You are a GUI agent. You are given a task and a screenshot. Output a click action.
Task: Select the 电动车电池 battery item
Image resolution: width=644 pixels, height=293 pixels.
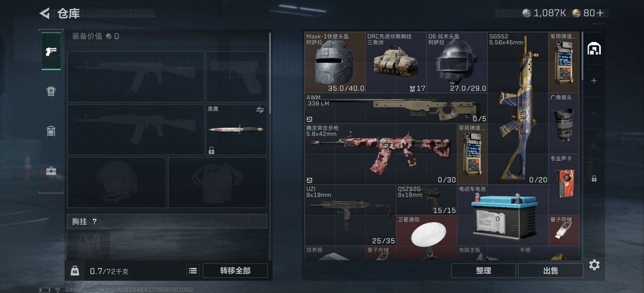503,215
